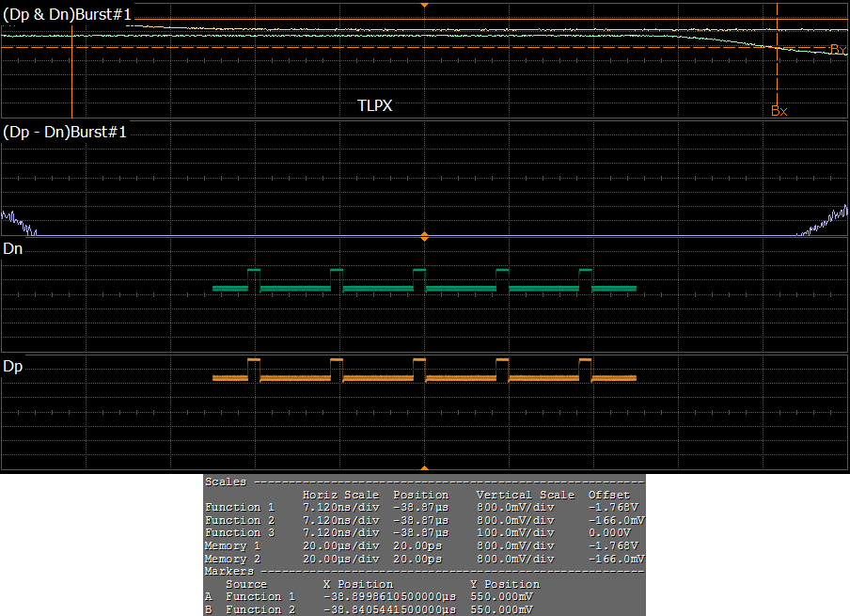Click the Dn waveform label
Image resolution: width=850 pixels, height=616 pixels.
coord(13,249)
